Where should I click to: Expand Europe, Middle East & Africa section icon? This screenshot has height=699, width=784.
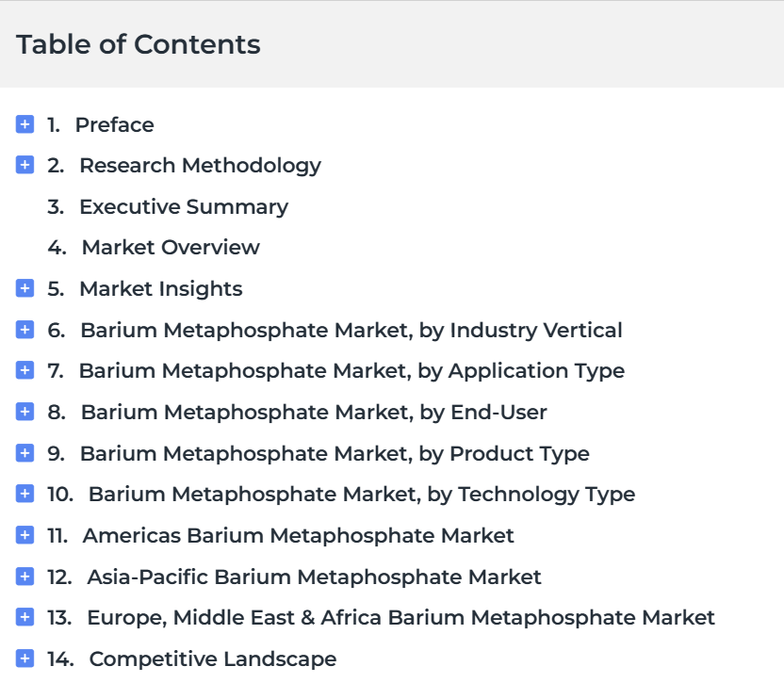(25, 618)
